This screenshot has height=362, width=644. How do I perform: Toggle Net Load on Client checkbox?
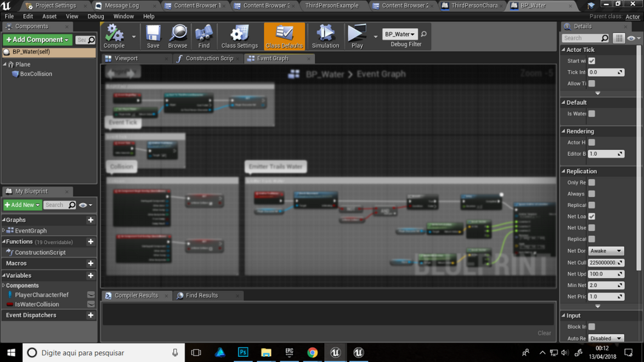591,217
